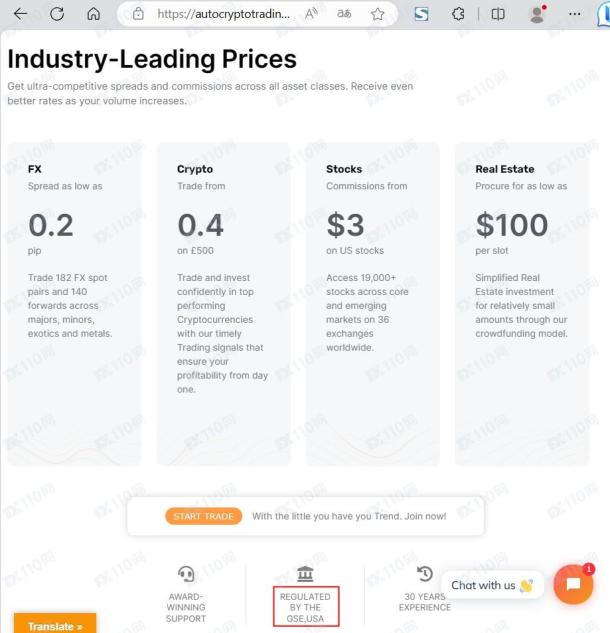The height and width of the screenshot is (633, 610).
Task: Select the Crypto pricing card
Action: coord(223,304)
